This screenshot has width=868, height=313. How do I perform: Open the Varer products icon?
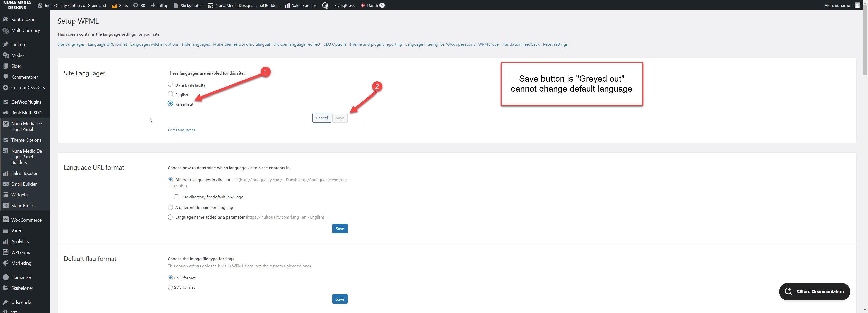[6, 231]
